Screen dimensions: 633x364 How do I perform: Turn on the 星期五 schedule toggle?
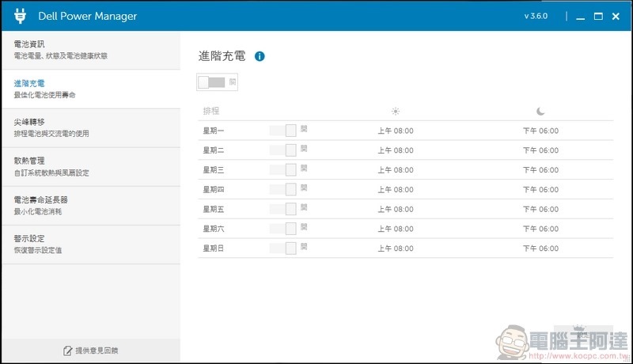click(283, 209)
